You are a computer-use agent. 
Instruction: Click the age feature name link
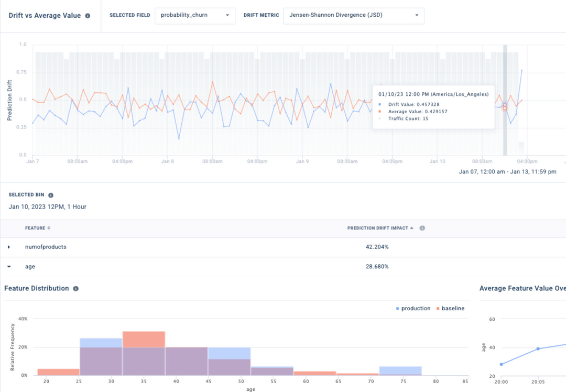[x=30, y=266]
